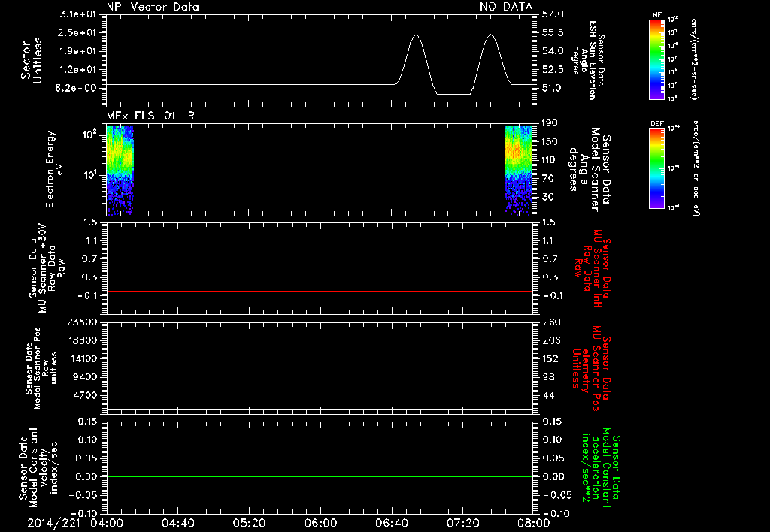Click the second sun elevation curve peak
The height and width of the screenshot is (532, 770).
point(490,35)
